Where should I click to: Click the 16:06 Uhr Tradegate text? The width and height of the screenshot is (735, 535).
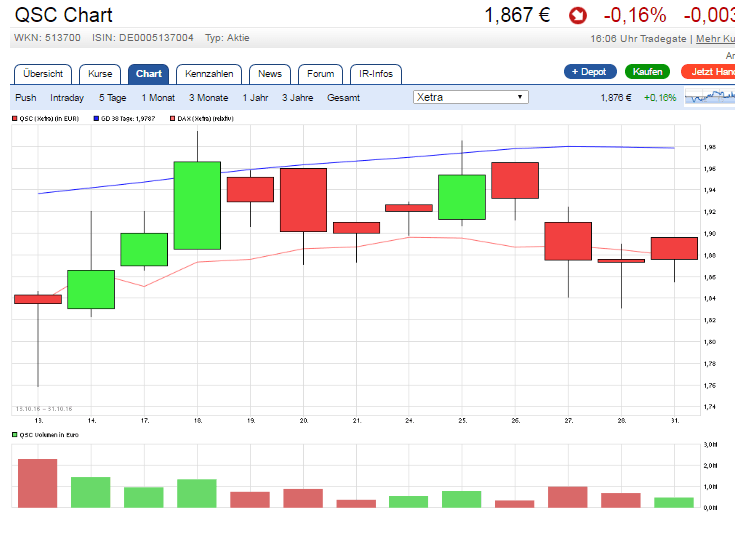tap(638, 39)
